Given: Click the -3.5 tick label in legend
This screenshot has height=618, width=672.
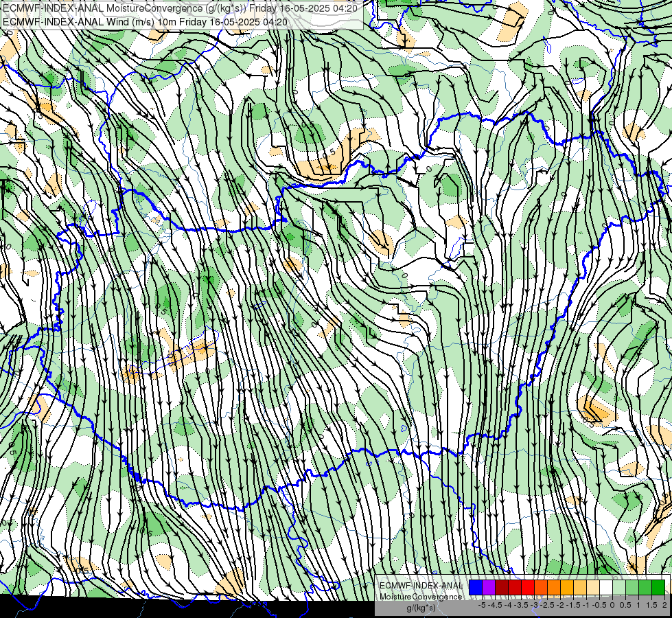Looking at the screenshot, I should click(x=521, y=605).
